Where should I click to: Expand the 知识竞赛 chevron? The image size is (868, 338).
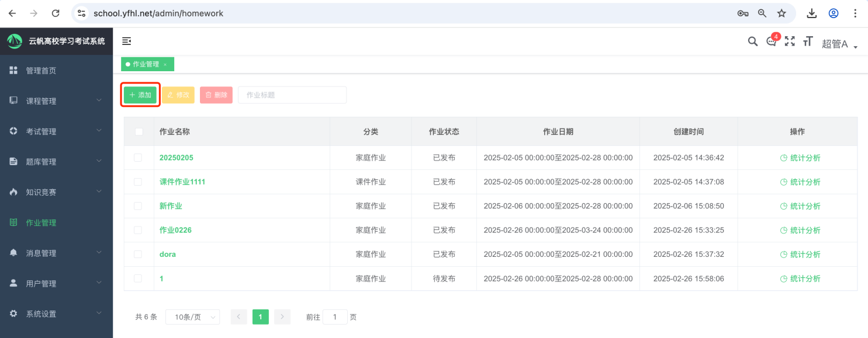point(99,191)
